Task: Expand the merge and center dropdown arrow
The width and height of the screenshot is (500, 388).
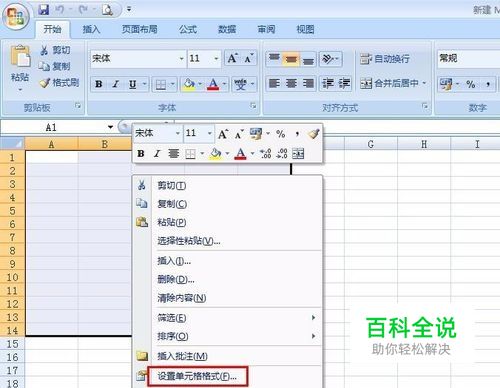Action: [424, 83]
